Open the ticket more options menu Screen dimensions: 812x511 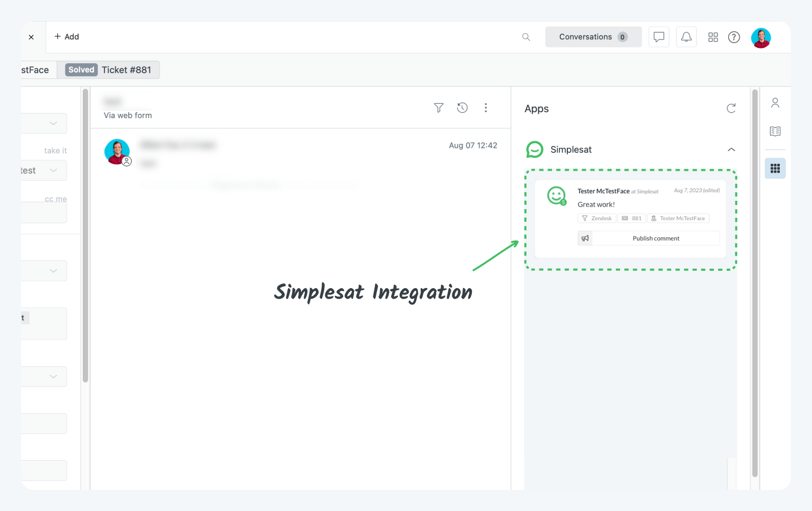point(486,108)
